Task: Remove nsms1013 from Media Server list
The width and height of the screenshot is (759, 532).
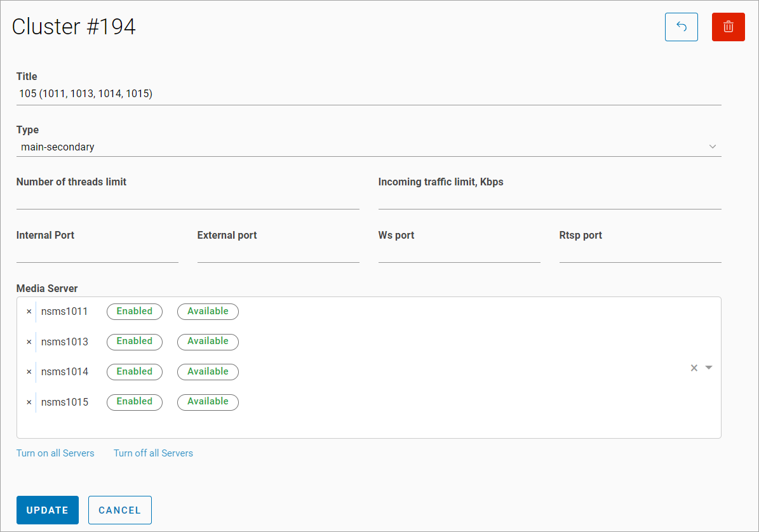Action: coord(29,342)
